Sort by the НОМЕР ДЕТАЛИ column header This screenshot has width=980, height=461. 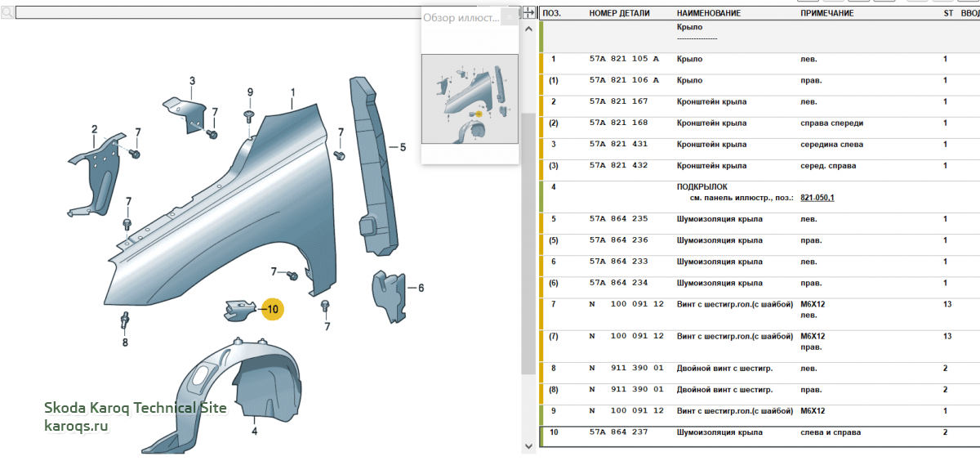click(619, 13)
